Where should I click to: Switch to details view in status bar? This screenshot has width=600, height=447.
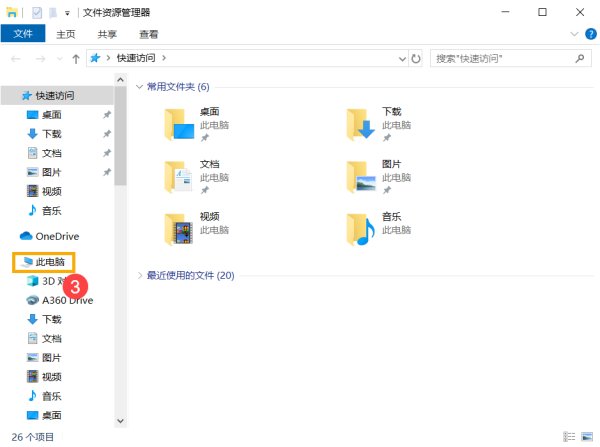coord(569,437)
